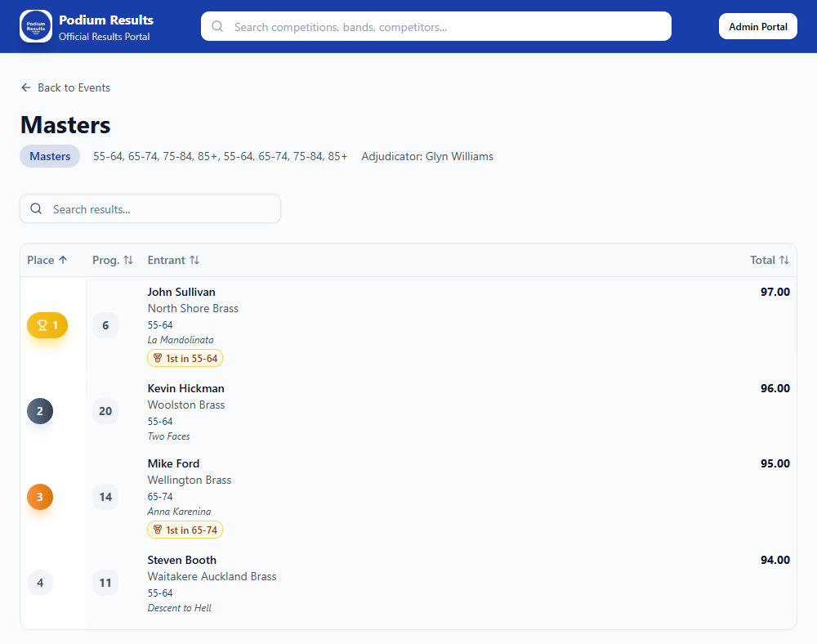Click the magnifier icon in Search results field
The height and width of the screenshot is (644, 817).
(x=36, y=209)
